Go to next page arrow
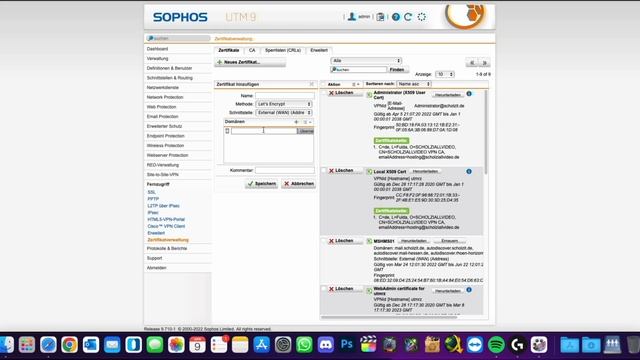The height and width of the screenshot is (360, 640). click(484, 63)
